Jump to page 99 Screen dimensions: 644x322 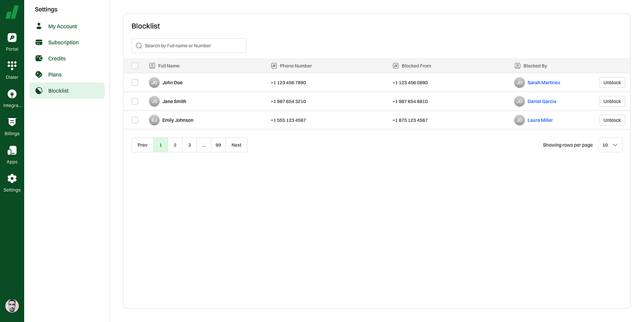(x=218, y=145)
